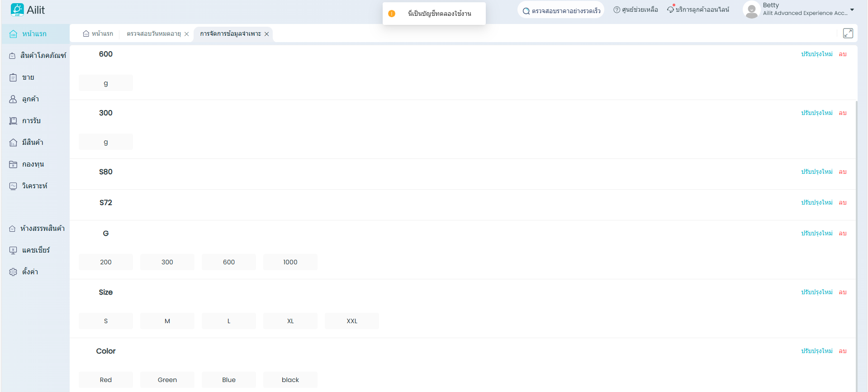
Task: Close the expiry date check tab
Action: [x=186, y=34]
